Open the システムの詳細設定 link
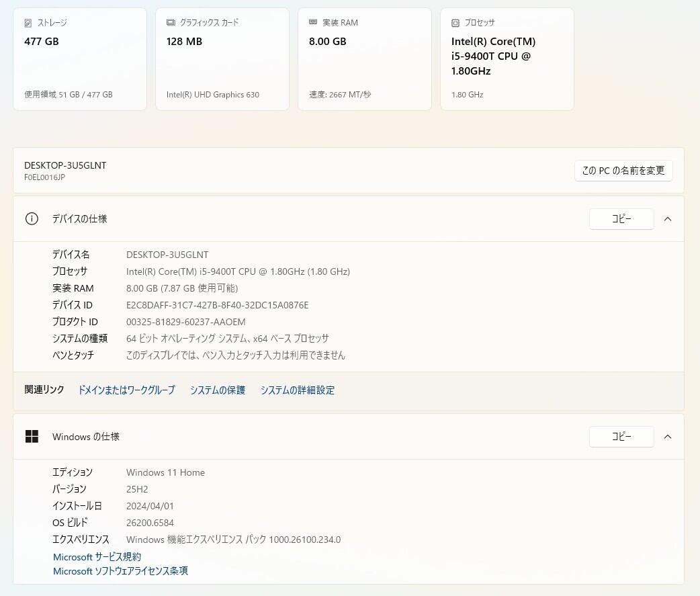 (298, 390)
